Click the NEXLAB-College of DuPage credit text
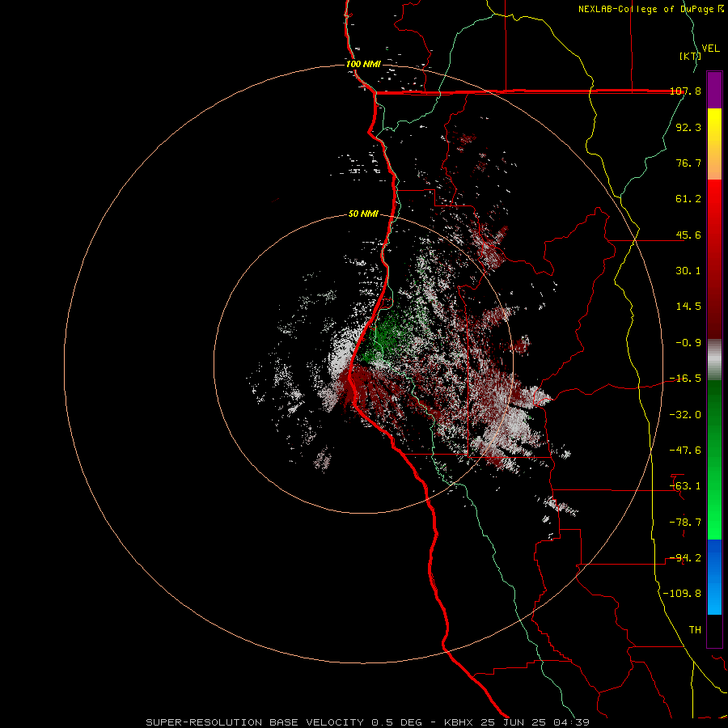Viewport: 728px width, 728px height. (x=646, y=9)
